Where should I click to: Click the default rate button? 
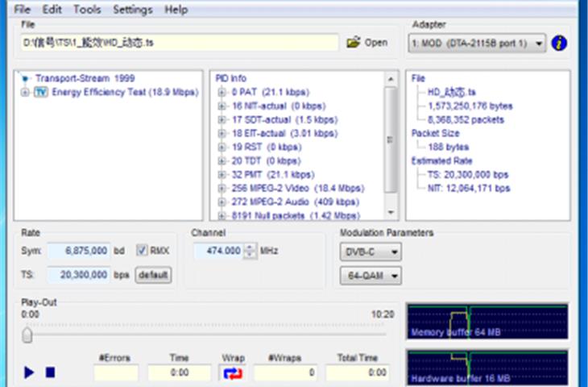pos(153,275)
